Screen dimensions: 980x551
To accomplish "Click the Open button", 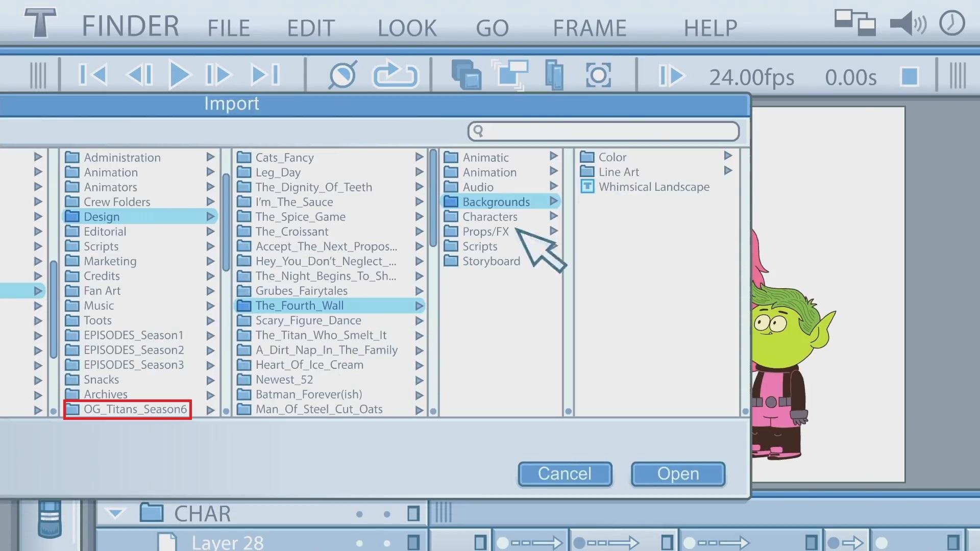I will tap(678, 474).
